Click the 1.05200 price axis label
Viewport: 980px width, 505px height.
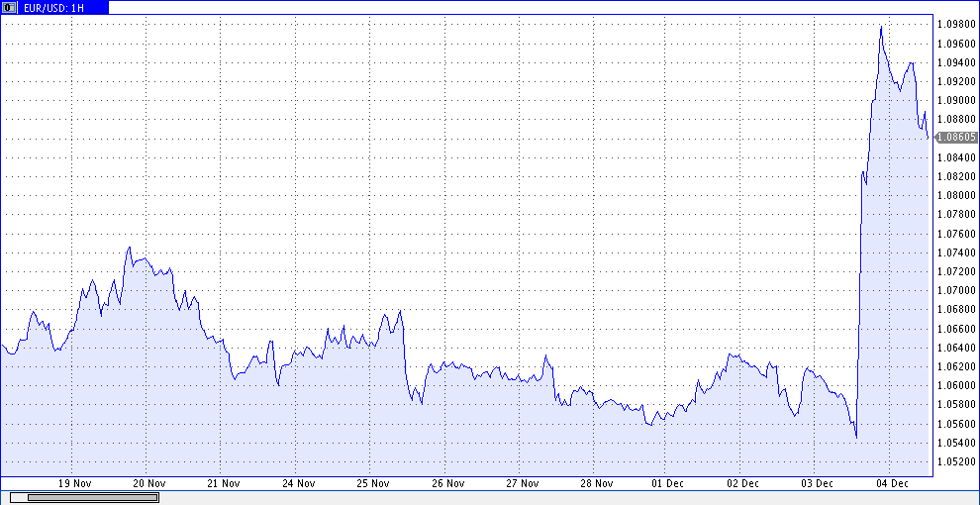coord(956,461)
